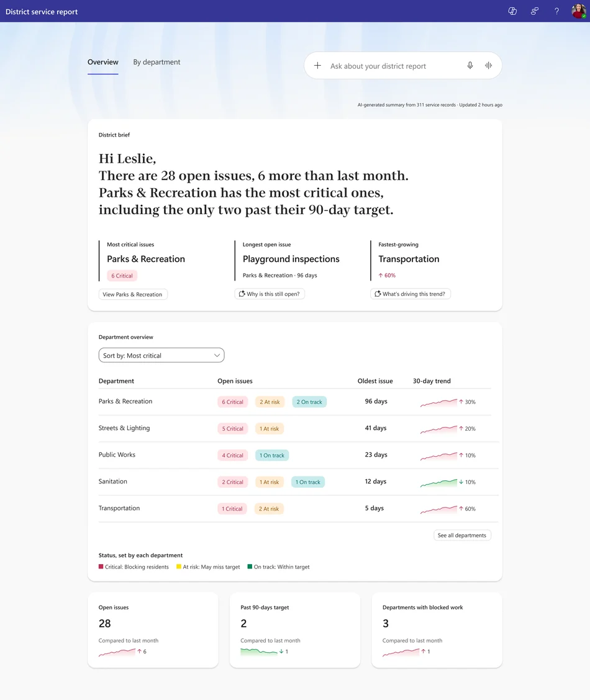Click the Critical red legend swatch
This screenshot has height=700, width=590.
(x=101, y=567)
